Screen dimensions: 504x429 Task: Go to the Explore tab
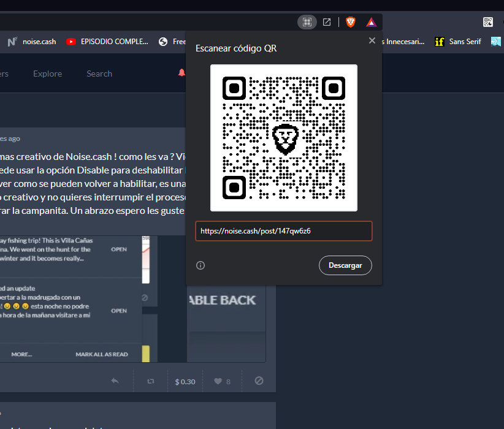click(48, 74)
